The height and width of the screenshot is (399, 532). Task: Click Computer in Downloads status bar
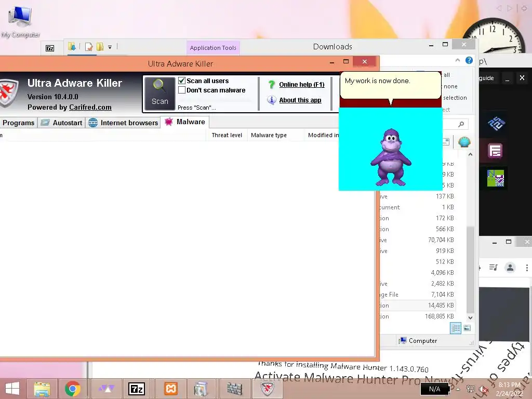click(418, 341)
